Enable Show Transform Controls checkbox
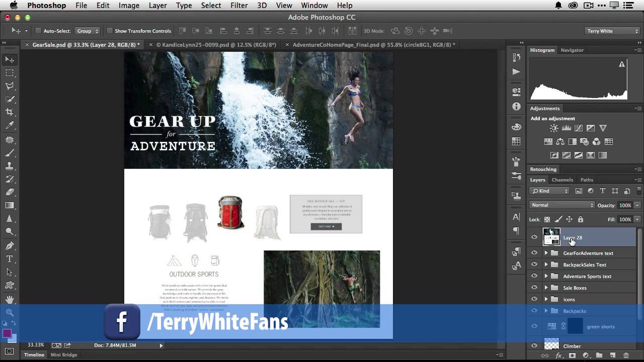Viewport: 644px width, 362px height. point(109,31)
